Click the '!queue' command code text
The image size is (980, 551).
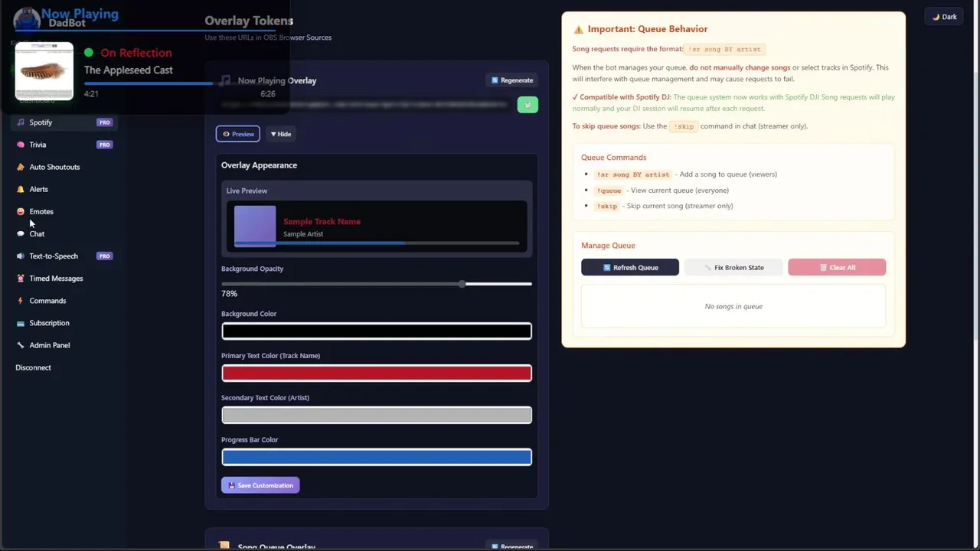[609, 191]
